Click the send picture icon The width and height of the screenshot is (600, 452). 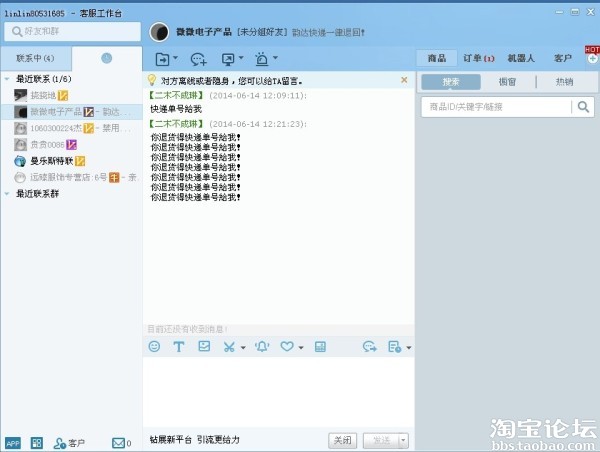tap(204, 346)
